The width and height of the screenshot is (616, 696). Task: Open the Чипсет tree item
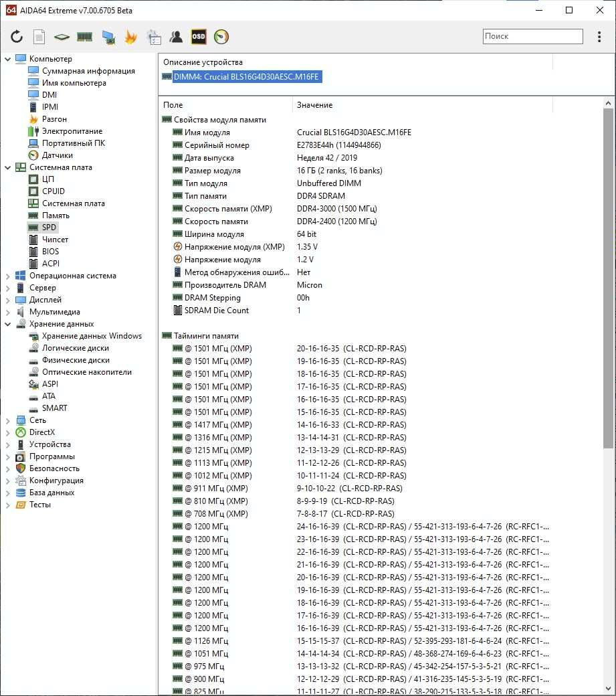pyautogui.click(x=55, y=240)
